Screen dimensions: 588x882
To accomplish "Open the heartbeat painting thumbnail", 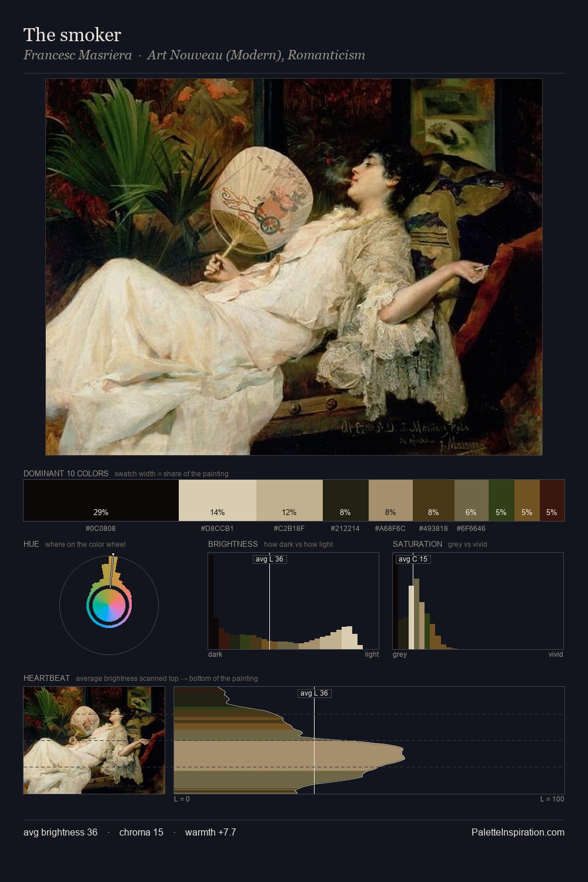I will [x=94, y=740].
